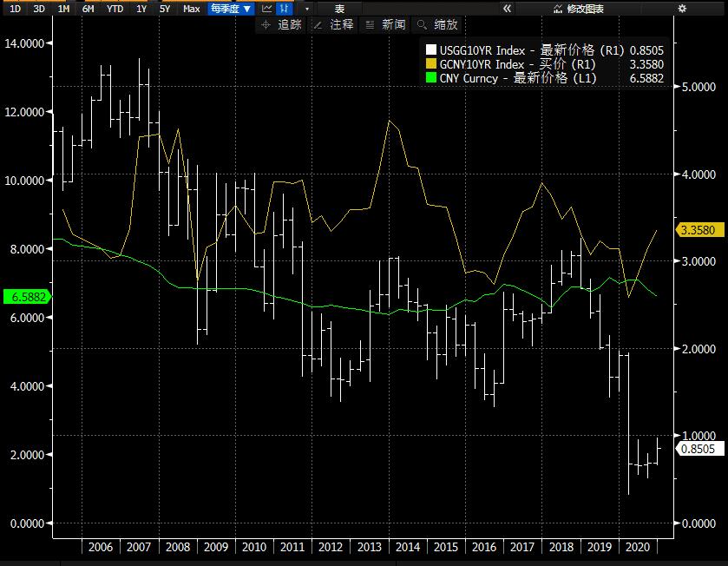
Task: Switch to the YTD time range
Action: (x=115, y=9)
